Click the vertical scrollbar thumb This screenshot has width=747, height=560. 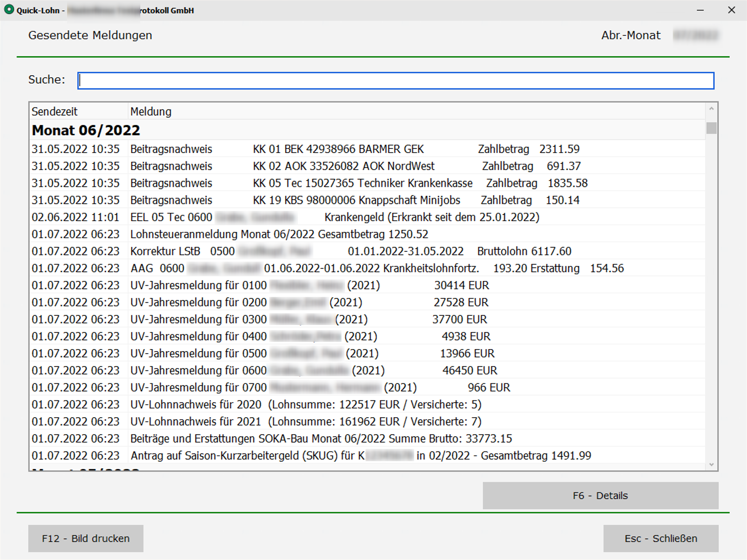click(711, 127)
